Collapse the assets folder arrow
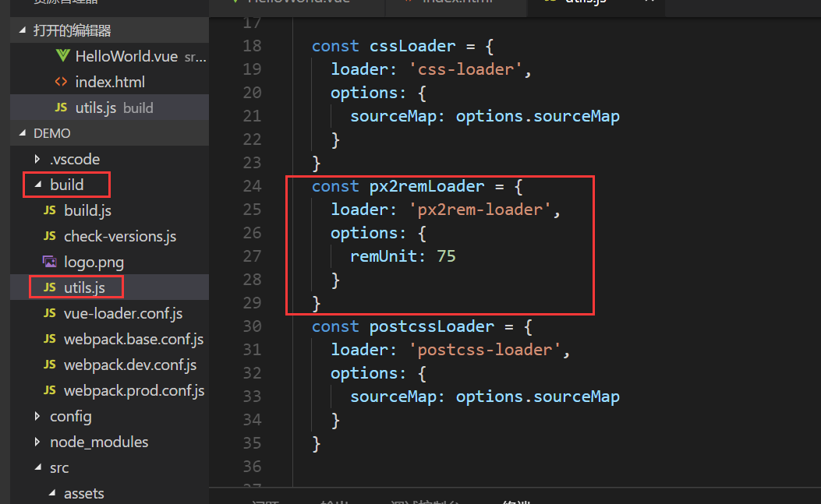 point(51,493)
